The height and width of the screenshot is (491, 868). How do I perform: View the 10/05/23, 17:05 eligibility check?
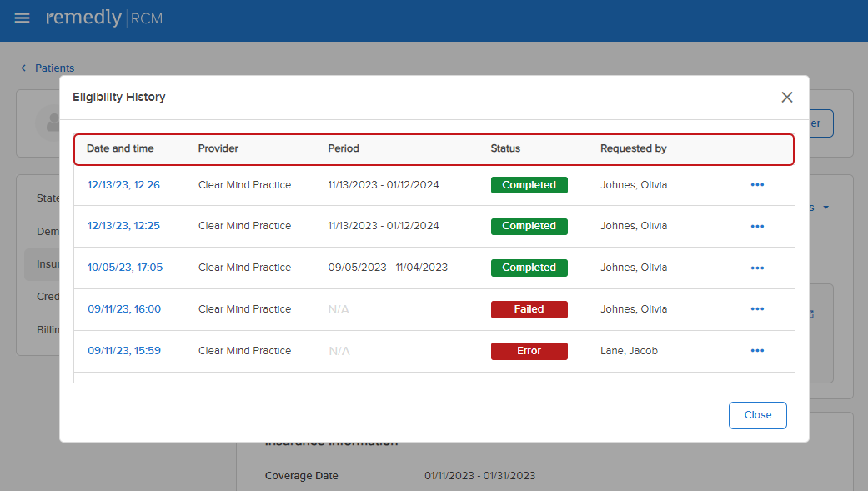click(x=125, y=268)
